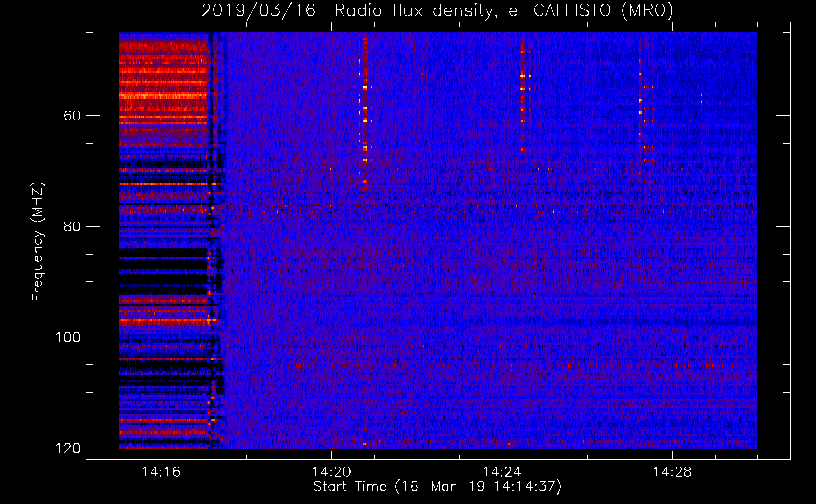816x504 pixels.
Task: Click the 100 frequency tick label
Action: (68, 337)
